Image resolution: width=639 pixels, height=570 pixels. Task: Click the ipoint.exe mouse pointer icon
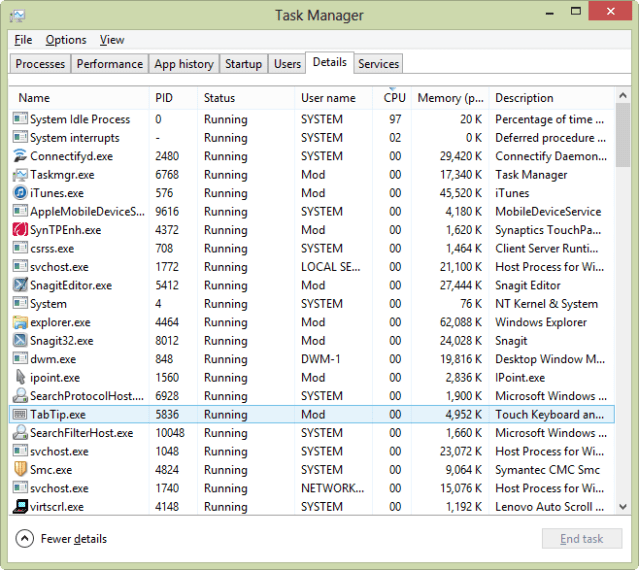pos(20,377)
